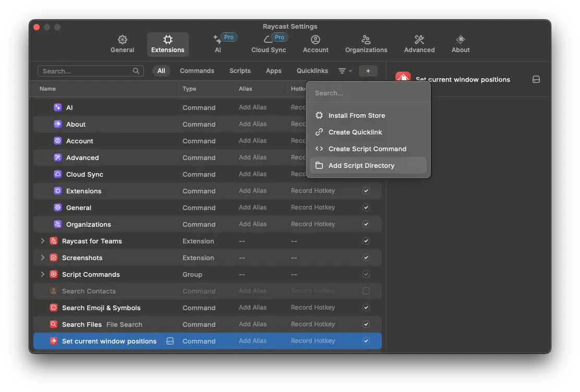This screenshot has height=392, width=580.
Task: Choose Create Quicklink
Action: 368,132
